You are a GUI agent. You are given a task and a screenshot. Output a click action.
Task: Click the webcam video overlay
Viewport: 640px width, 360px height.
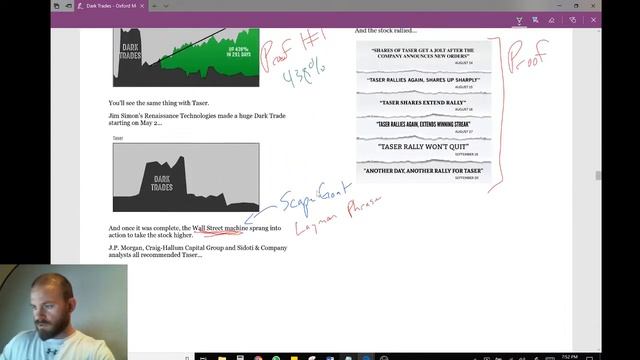tap(64, 312)
